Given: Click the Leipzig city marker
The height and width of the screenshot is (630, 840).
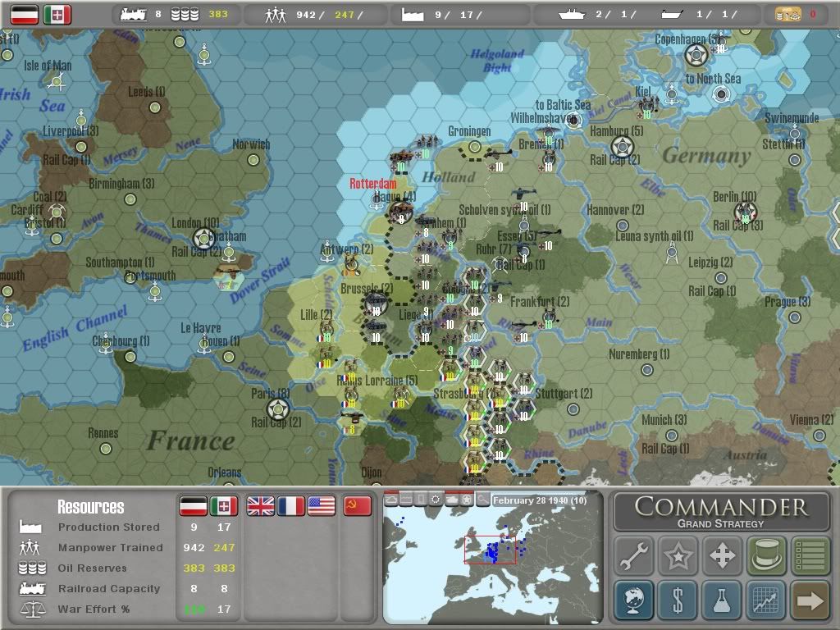Looking at the screenshot, I should tap(721, 277).
